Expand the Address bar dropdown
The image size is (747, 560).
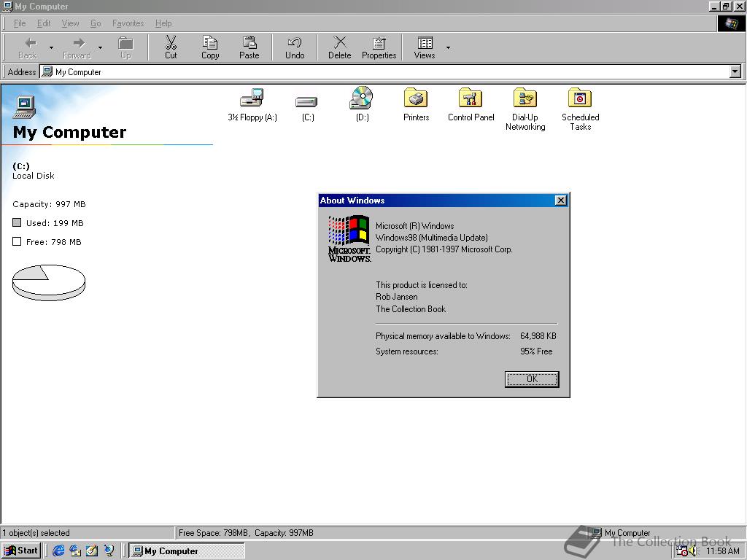(735, 72)
